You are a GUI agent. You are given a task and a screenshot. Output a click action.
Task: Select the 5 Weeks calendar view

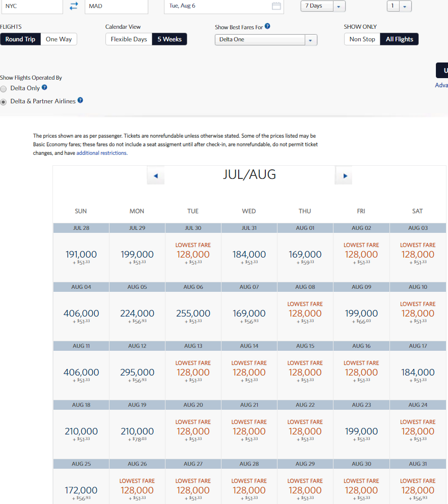click(170, 39)
